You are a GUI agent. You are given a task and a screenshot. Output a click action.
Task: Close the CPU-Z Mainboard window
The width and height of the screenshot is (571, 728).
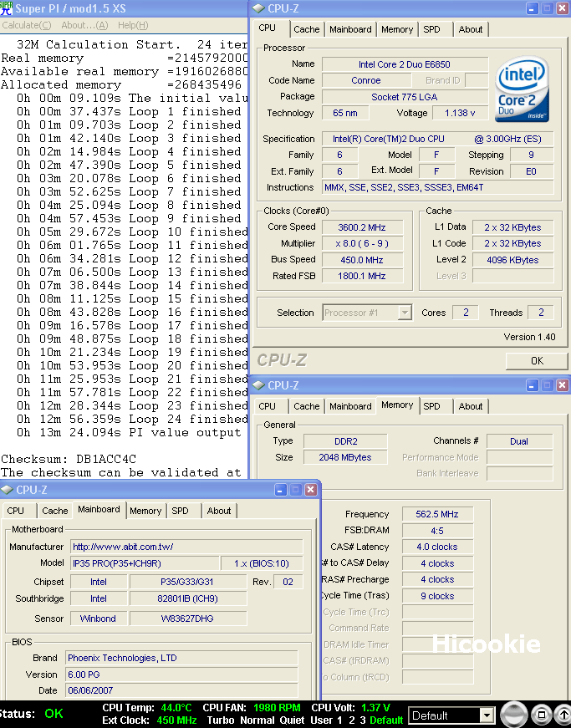pyautogui.click(x=310, y=490)
